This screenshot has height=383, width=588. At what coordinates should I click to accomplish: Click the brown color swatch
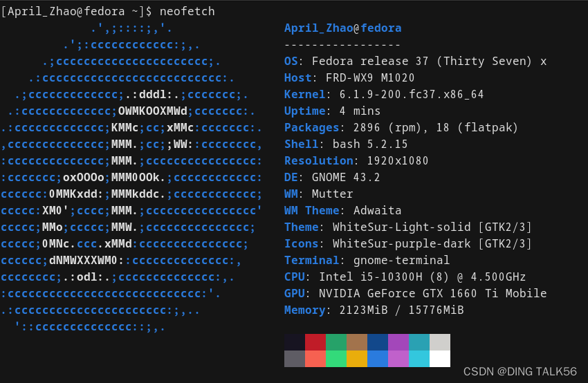pyautogui.click(x=357, y=342)
